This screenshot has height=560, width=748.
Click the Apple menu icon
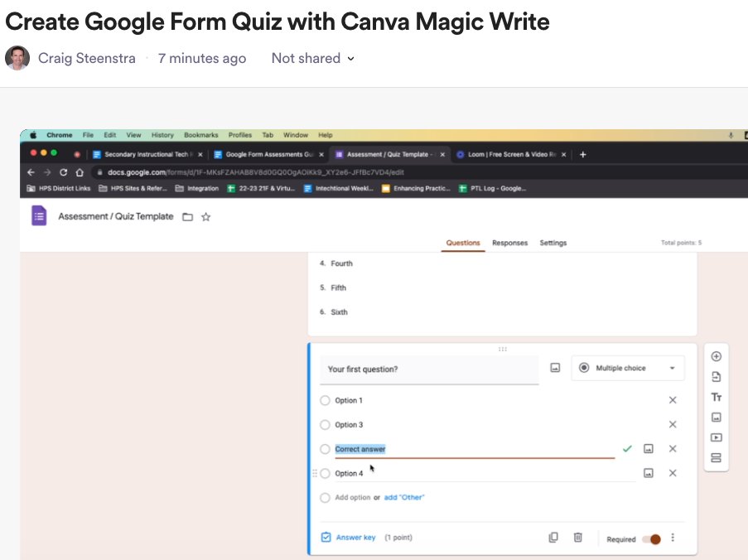(33, 135)
